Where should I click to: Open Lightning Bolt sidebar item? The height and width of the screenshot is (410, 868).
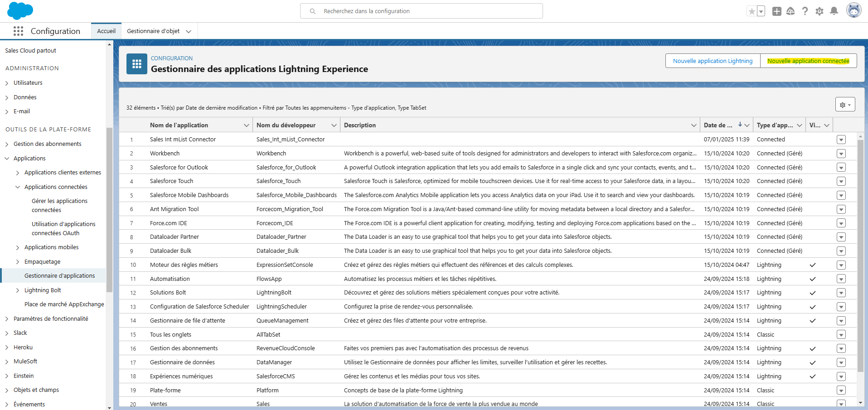coord(43,290)
